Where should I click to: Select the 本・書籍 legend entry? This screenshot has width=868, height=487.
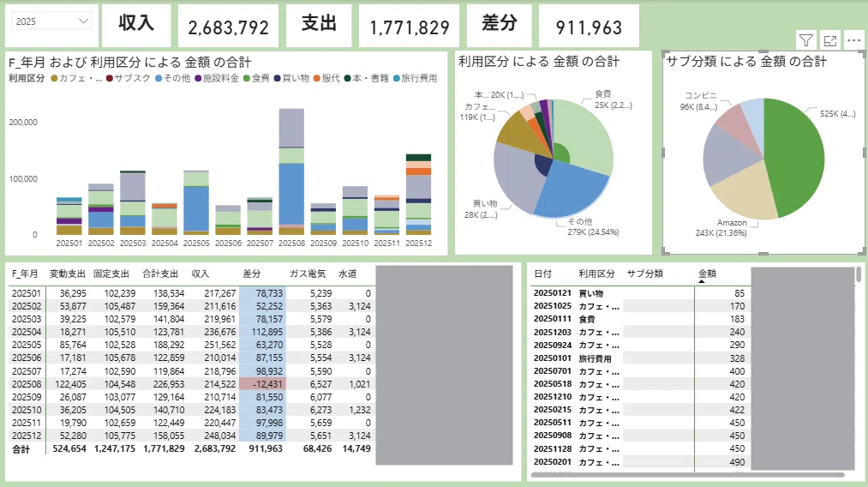click(367, 78)
